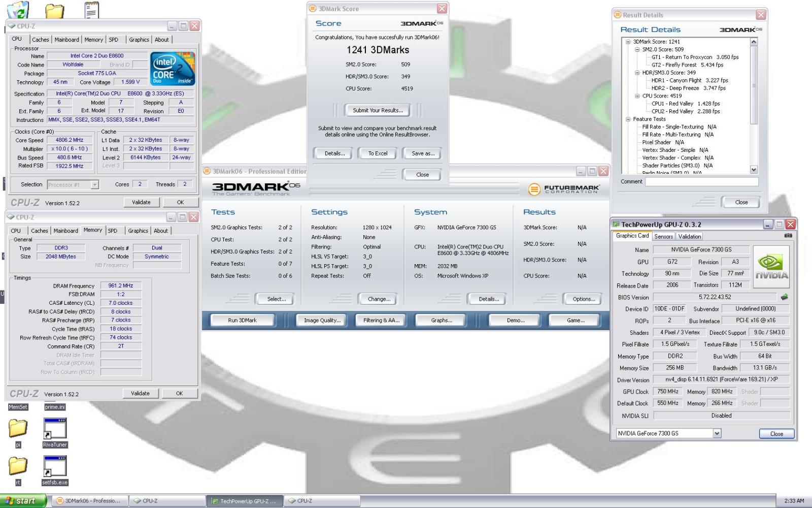Viewport: 812px width, 508px height.
Task: Select HDR1 - Canyon Flight result row
Action: [x=690, y=80]
